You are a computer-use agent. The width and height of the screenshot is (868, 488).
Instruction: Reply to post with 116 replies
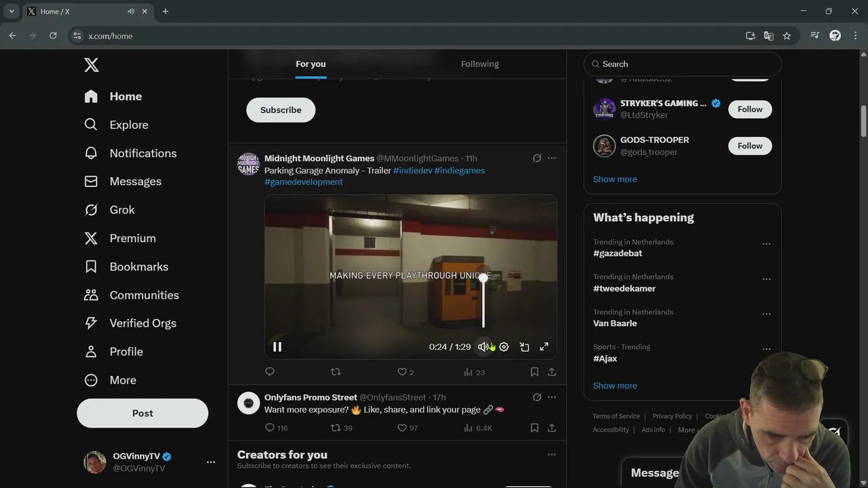[276, 428]
